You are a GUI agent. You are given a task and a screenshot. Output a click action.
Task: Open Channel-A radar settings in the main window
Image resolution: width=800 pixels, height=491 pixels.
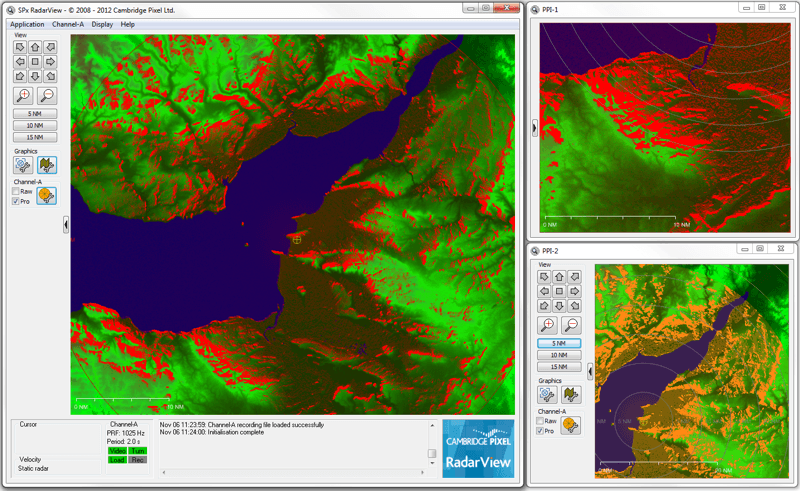click(x=46, y=196)
